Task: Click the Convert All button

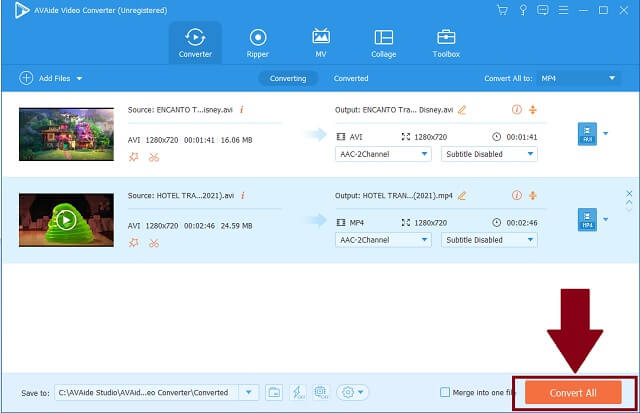Action: click(573, 392)
